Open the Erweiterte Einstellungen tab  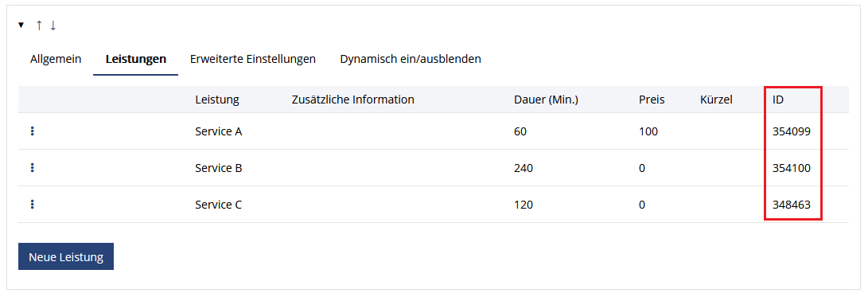coord(253,59)
